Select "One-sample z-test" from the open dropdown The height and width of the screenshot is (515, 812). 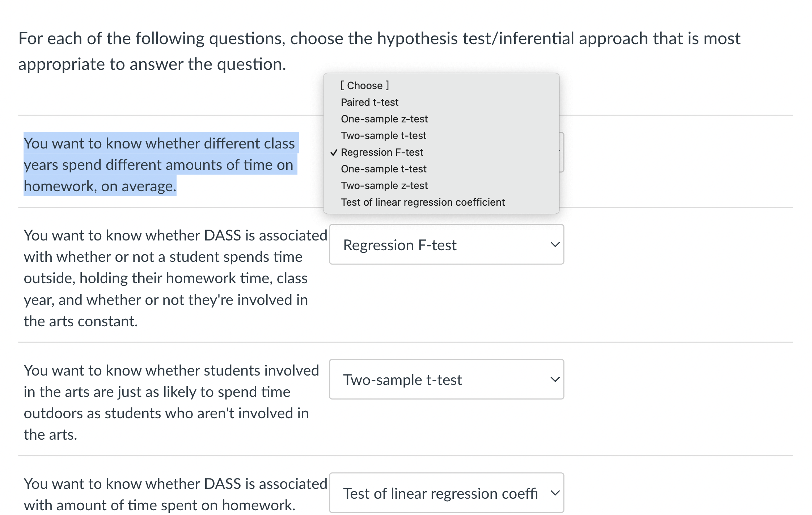(x=384, y=119)
